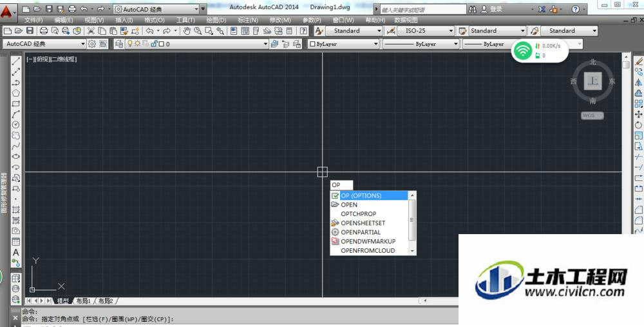The width and height of the screenshot is (644, 327).
Task: Open Layer Properties Manager icon
Action: [119, 44]
